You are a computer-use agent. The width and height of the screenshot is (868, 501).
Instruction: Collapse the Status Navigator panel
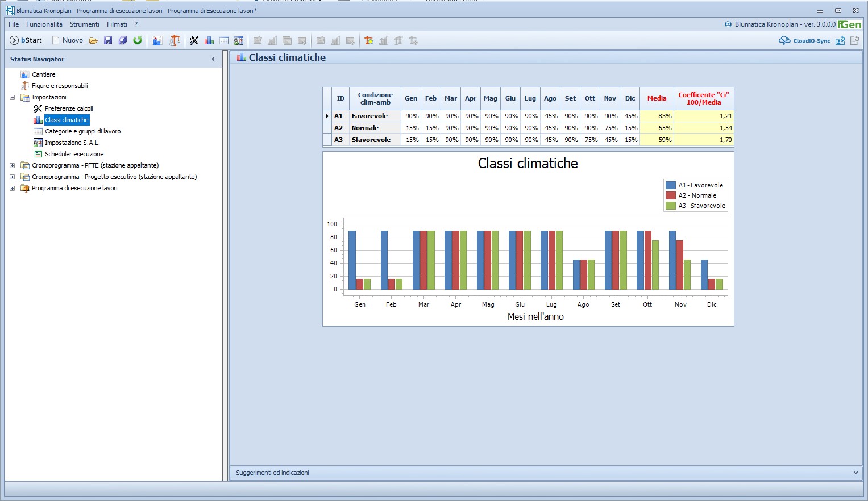point(213,59)
